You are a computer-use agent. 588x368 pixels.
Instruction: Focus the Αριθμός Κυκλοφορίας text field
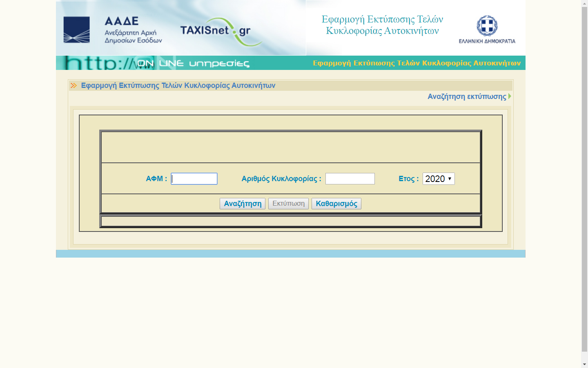pos(350,179)
